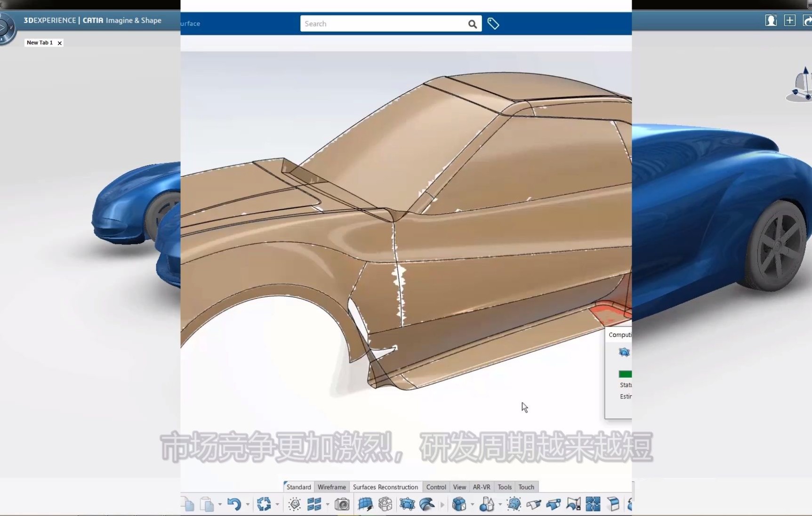
Task: Open the dropdown arrow next to Paste
Action: point(220,505)
